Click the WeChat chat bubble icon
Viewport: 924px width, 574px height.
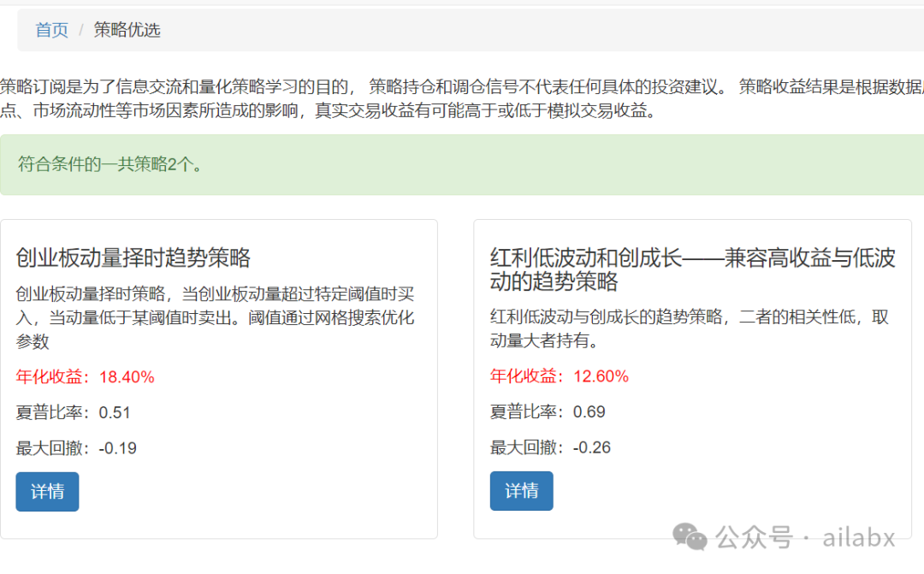point(687,537)
